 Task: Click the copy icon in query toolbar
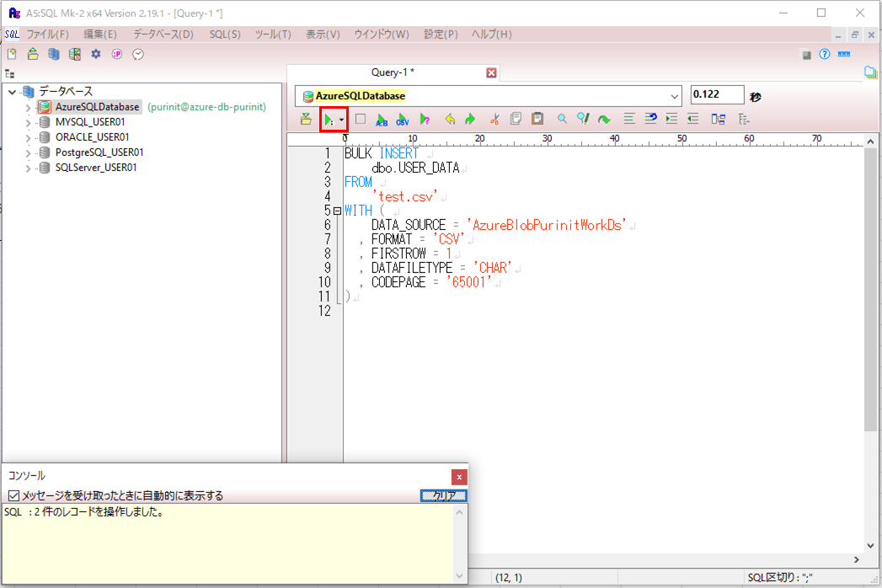[516, 118]
